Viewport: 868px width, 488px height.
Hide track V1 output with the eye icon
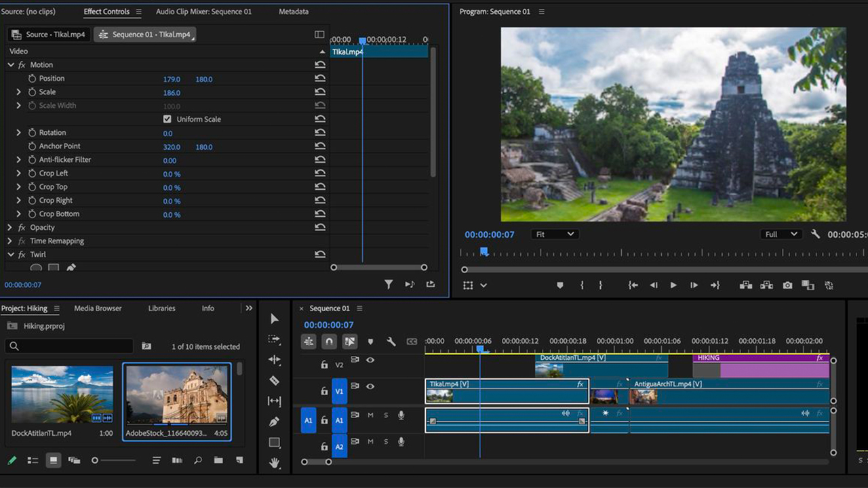(370, 386)
